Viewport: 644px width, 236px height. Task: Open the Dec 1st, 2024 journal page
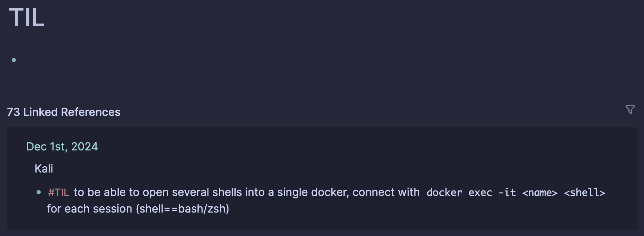62,147
